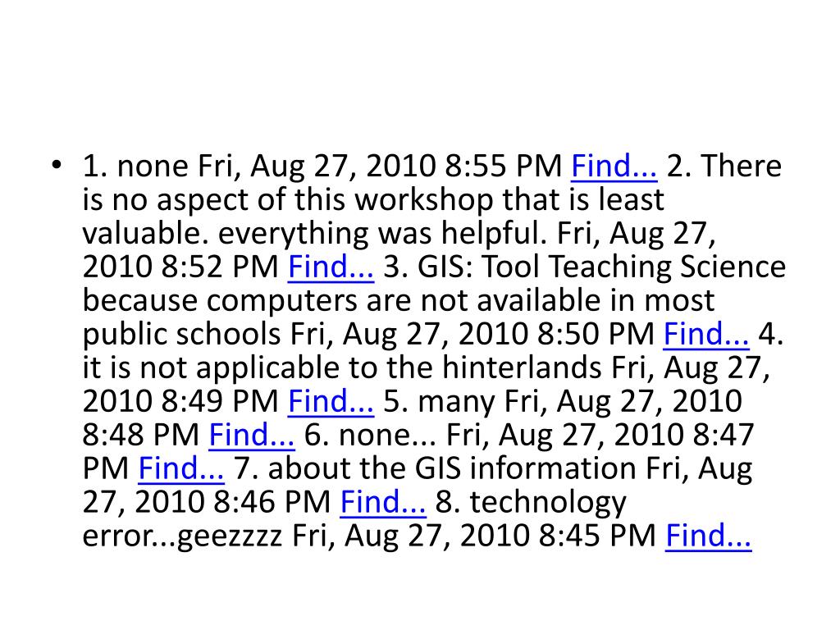Click the bullet point at the list start
This screenshot has height=630, width=840.
(57, 164)
